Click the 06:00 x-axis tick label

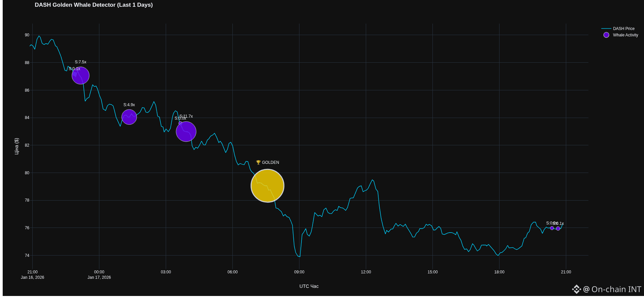coord(232,272)
